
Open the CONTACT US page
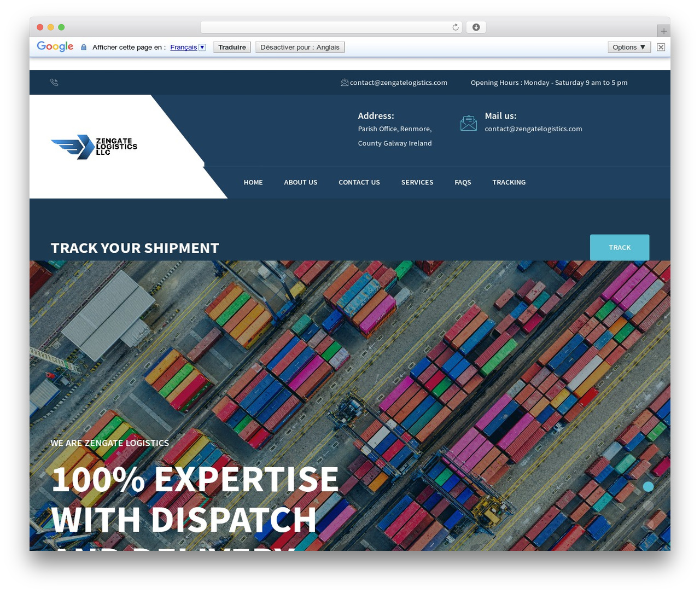coord(359,183)
